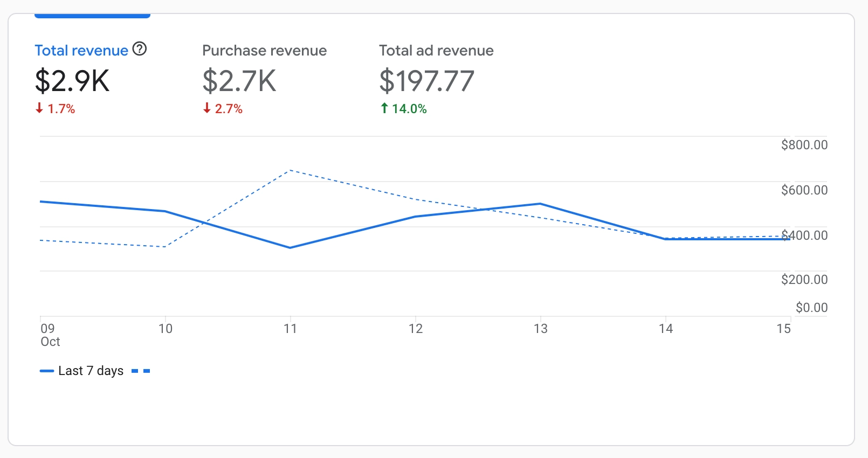Click the $800.00 y-axis label
This screenshot has width=868, height=458.
point(804,145)
